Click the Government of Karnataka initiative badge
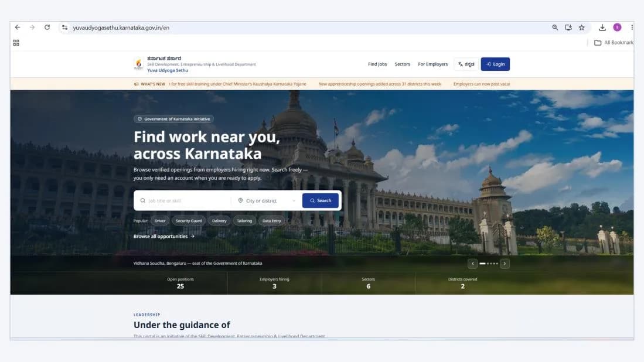 point(173,119)
